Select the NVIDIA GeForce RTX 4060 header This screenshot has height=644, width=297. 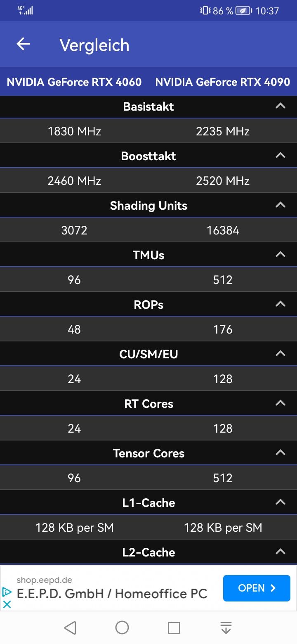74,82
